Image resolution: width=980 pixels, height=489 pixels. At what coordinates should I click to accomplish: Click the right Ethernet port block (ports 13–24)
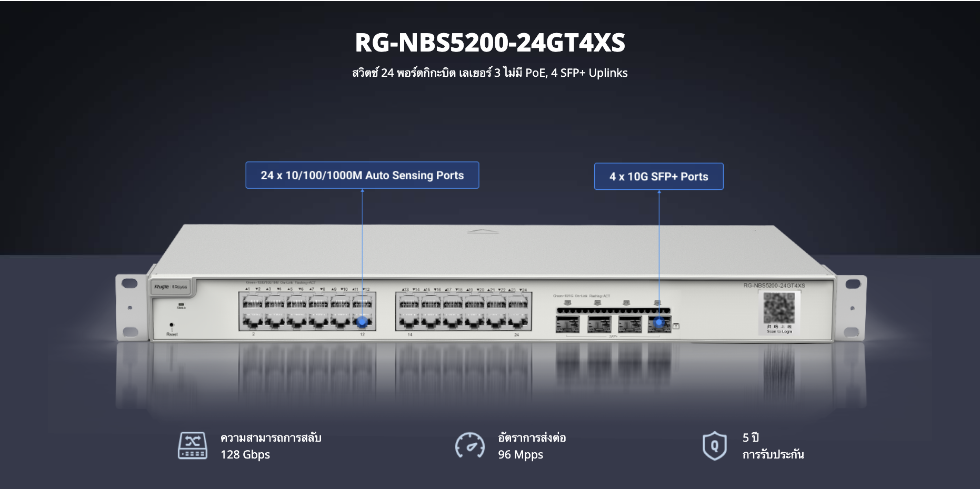[x=463, y=312]
